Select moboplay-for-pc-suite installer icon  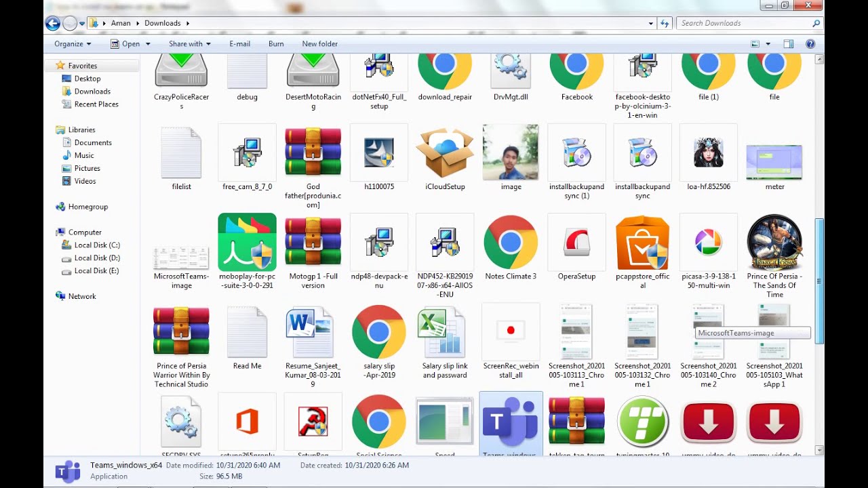click(x=247, y=242)
